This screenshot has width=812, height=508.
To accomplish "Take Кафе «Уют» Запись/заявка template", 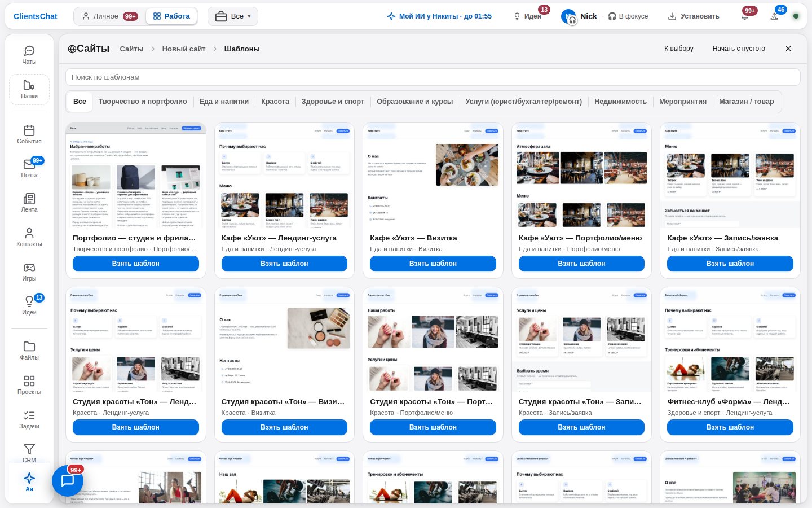I will pos(730,264).
